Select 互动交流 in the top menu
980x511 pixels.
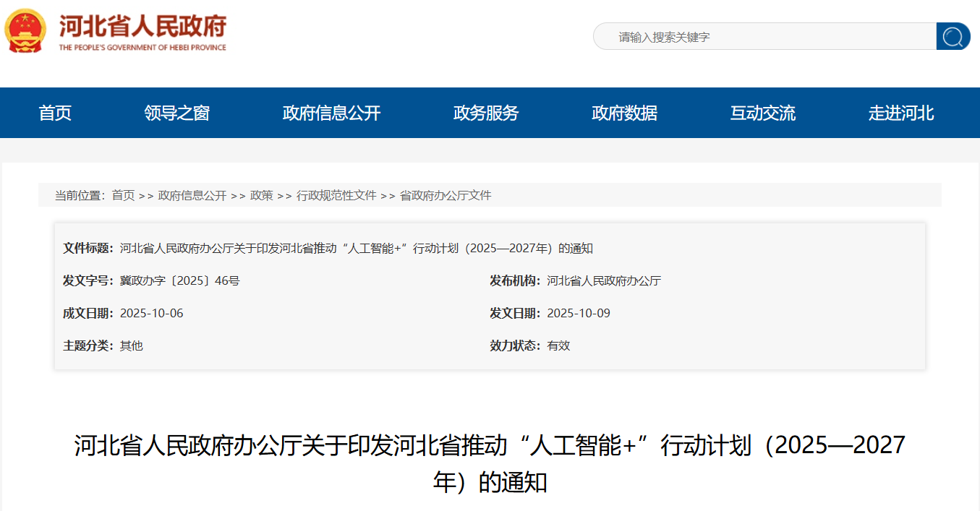762,113
